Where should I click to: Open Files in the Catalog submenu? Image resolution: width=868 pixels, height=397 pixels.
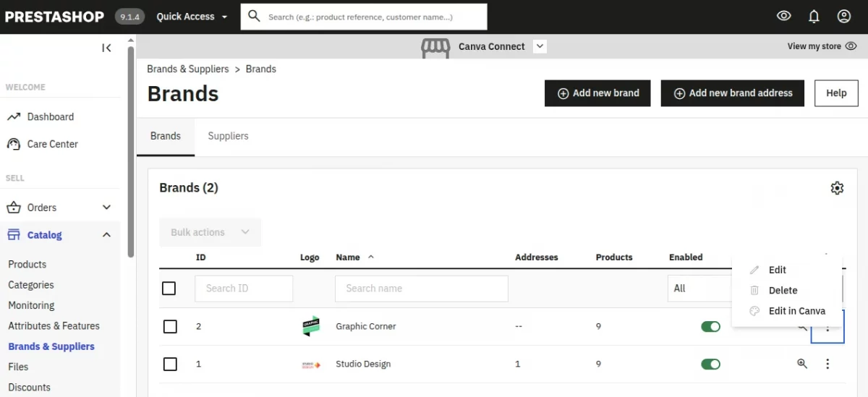[x=18, y=367]
